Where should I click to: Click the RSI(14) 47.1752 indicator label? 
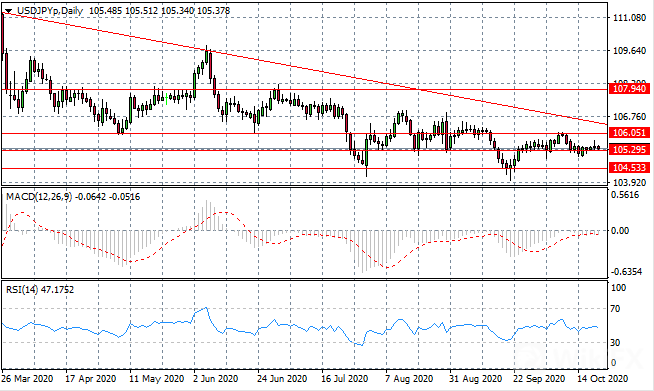click(40, 290)
